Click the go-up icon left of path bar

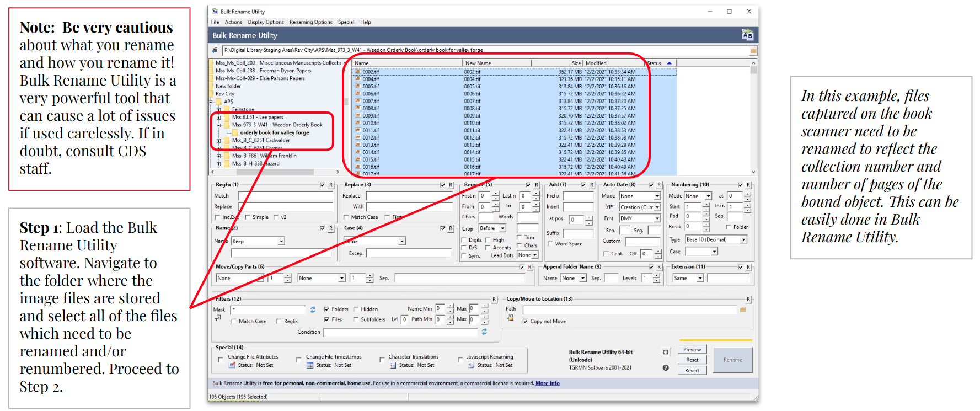click(215, 50)
